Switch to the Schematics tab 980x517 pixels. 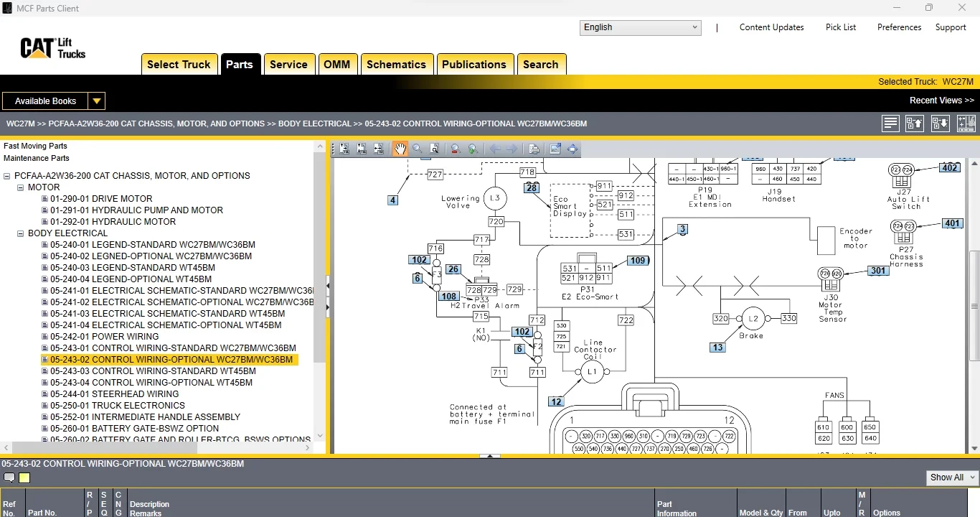pyautogui.click(x=396, y=64)
